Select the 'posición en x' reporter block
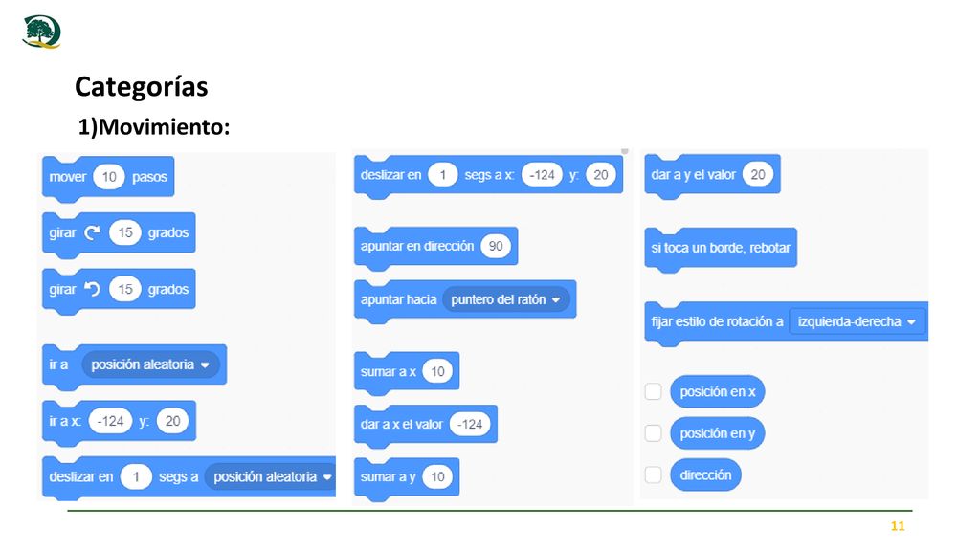This screenshot has width=980, height=551. pos(718,391)
